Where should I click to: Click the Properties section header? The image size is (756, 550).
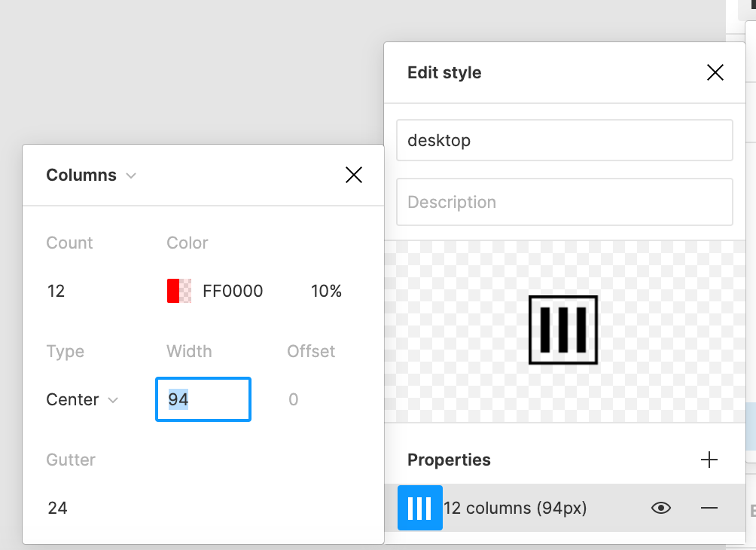pyautogui.click(x=449, y=460)
